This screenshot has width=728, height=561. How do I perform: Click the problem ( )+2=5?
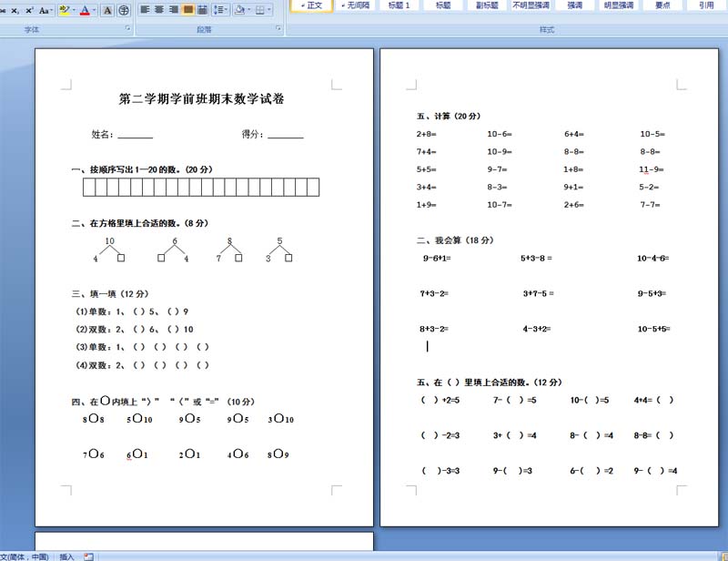click(x=440, y=400)
